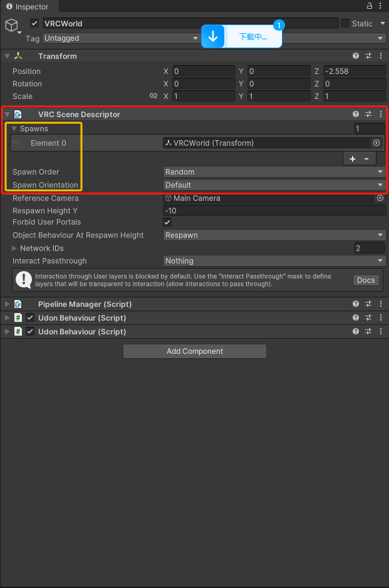The width and height of the screenshot is (389, 588).
Task: Toggle VRCWorld GameObject active checkbox
Action: click(x=34, y=23)
